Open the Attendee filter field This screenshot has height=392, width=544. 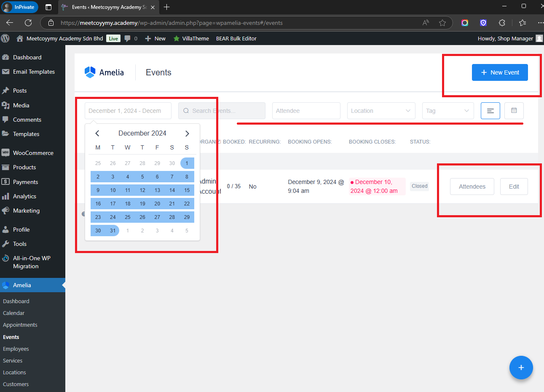[306, 111]
